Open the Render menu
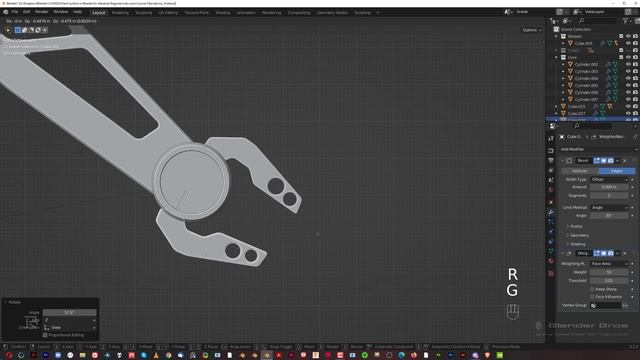Screen dimensions: 640x360 [41, 12]
